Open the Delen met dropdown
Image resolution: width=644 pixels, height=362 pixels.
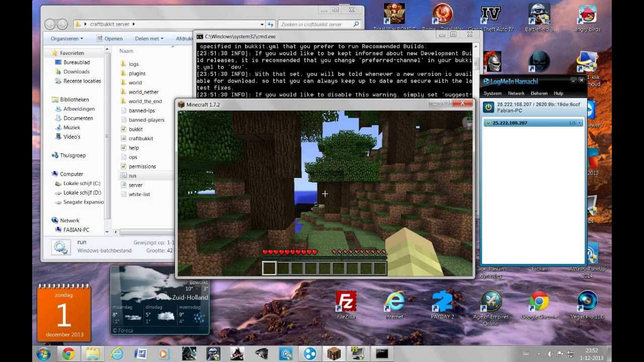click(149, 39)
